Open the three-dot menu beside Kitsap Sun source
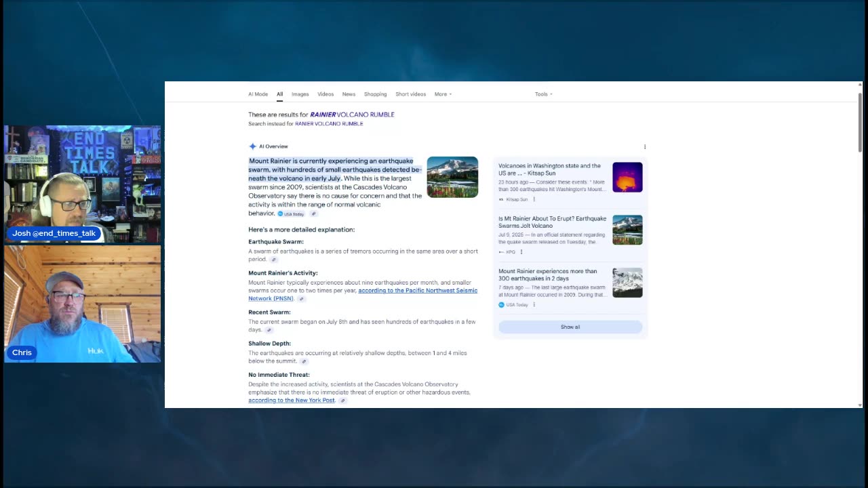The image size is (868, 488). (x=534, y=199)
